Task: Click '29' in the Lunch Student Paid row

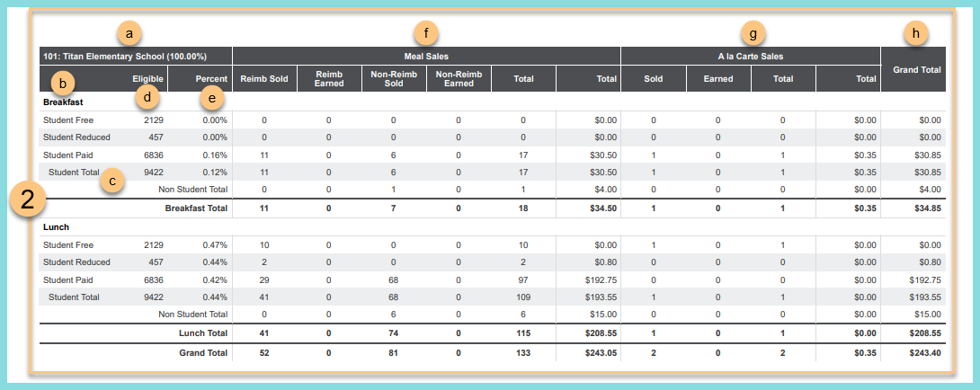Action: pos(264,280)
